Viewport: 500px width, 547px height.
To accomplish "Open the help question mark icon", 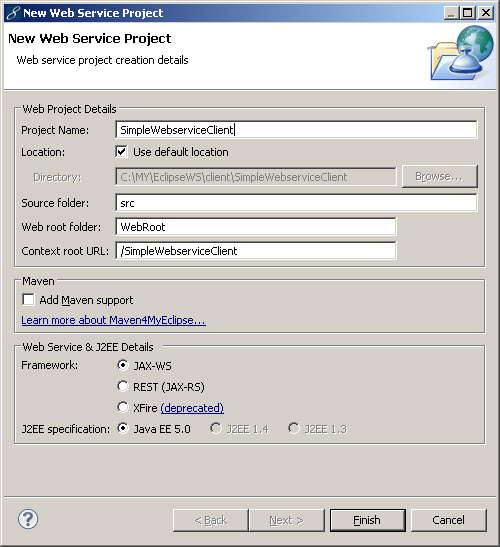I will [x=28, y=519].
